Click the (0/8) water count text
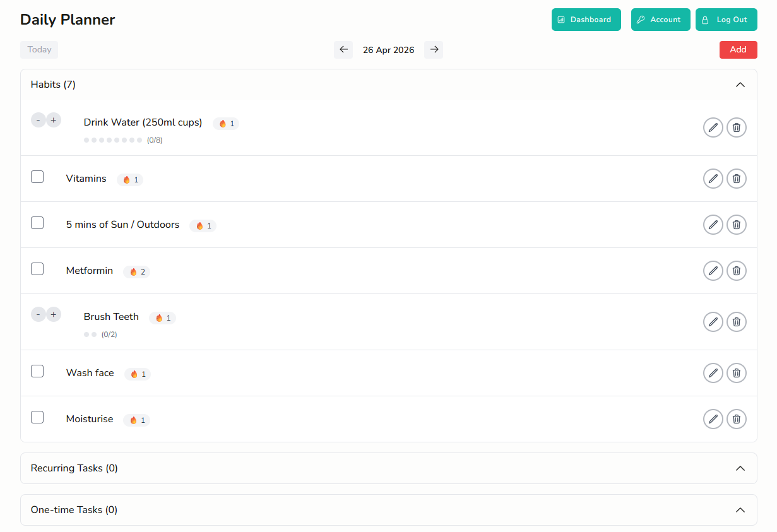This screenshot has height=532, width=777. 155,140
